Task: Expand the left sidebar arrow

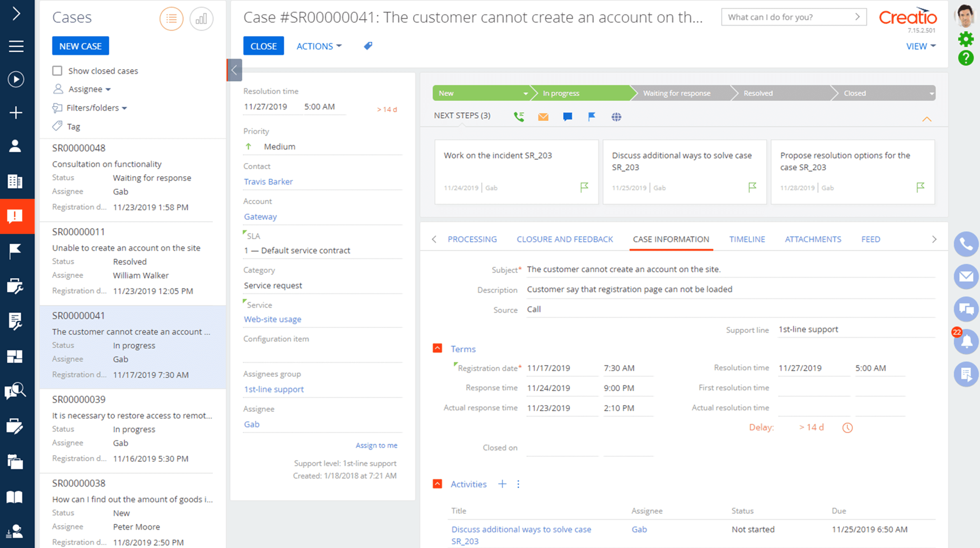Action: [16, 14]
